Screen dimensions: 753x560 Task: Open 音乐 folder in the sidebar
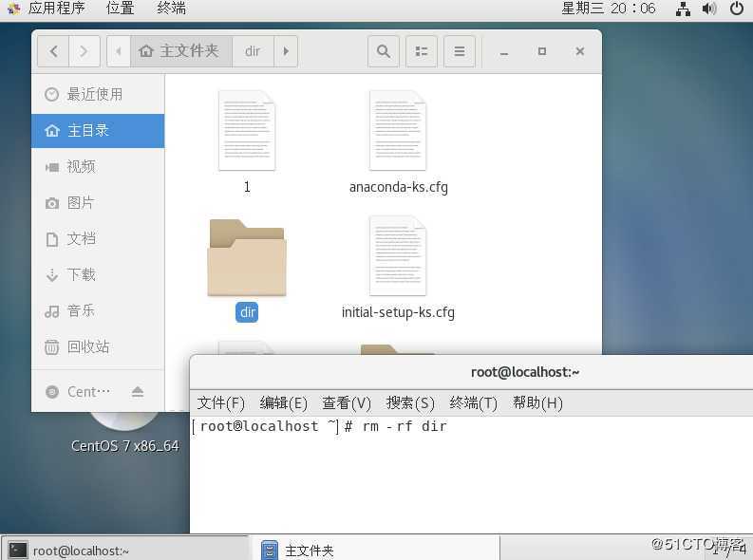click(98, 310)
